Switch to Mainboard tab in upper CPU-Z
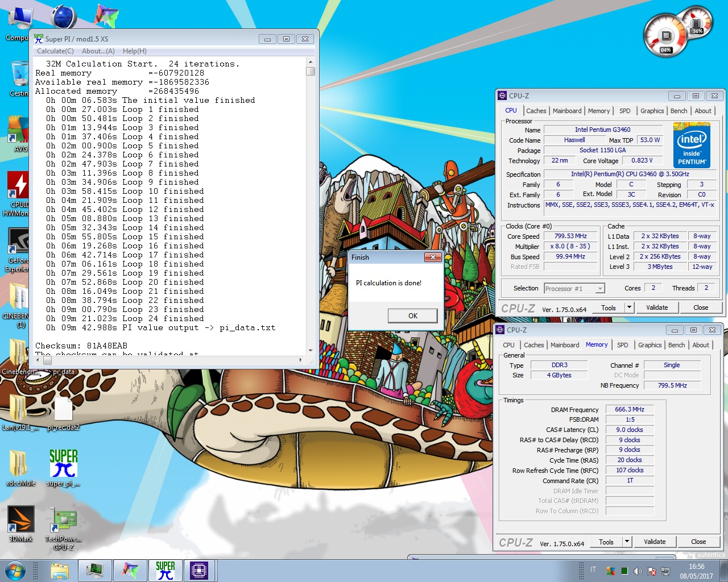 tap(567, 111)
